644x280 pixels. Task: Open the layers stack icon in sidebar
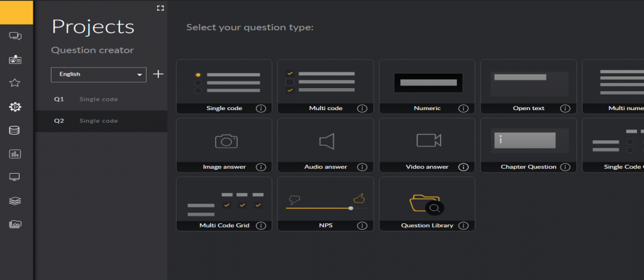pyautogui.click(x=15, y=201)
